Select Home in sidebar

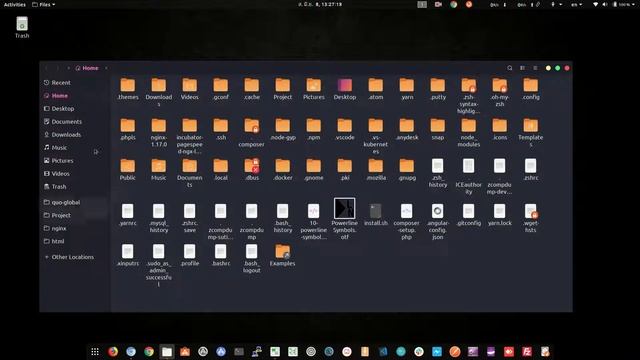pos(75,96)
